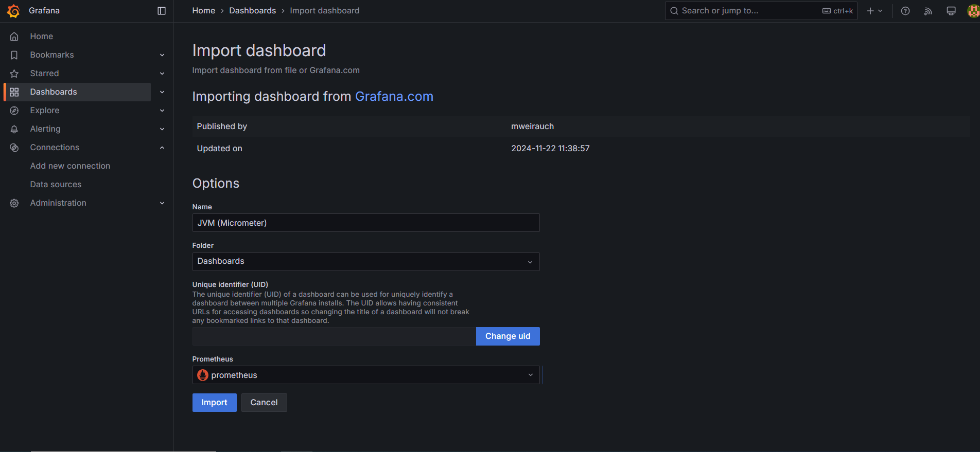The height and width of the screenshot is (452, 980).
Task: Follow the Grafana.com link
Action: click(394, 97)
